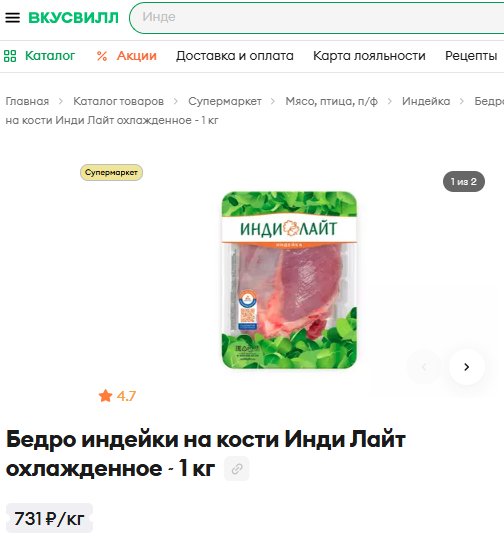Focus the search field
The image size is (504, 539).
point(318,18)
